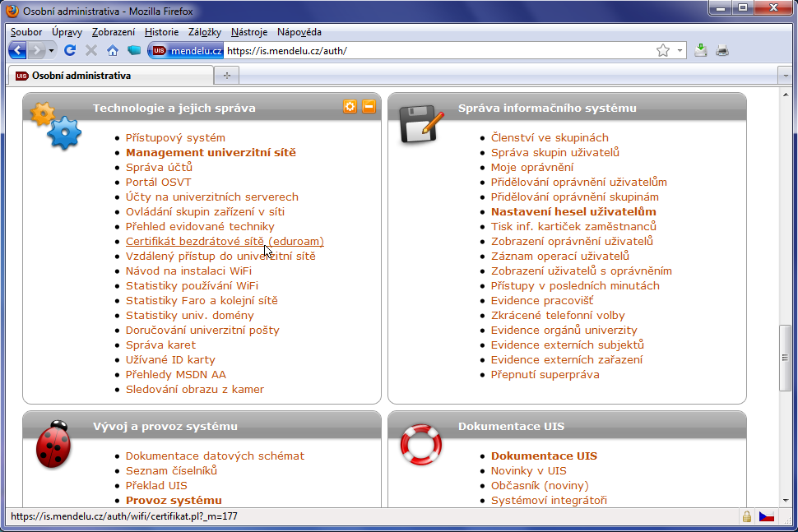Screen dimensions: 798x532
Task: Open Dokumentace datových schémat link
Action: (x=216, y=456)
